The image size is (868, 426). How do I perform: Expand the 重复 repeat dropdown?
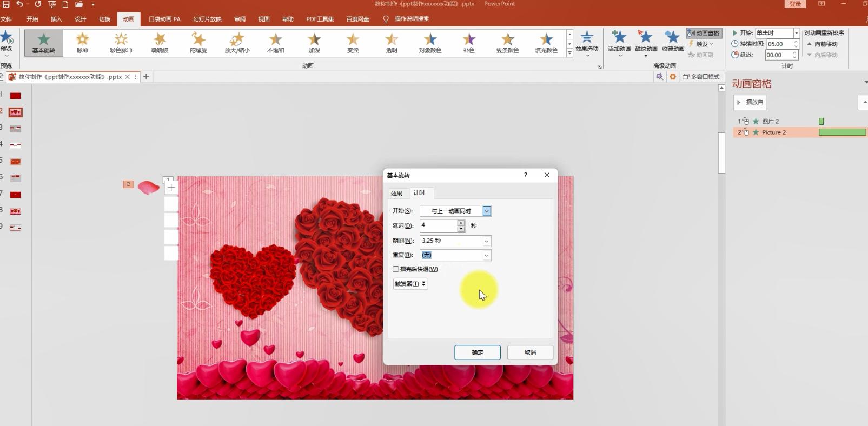pos(486,255)
